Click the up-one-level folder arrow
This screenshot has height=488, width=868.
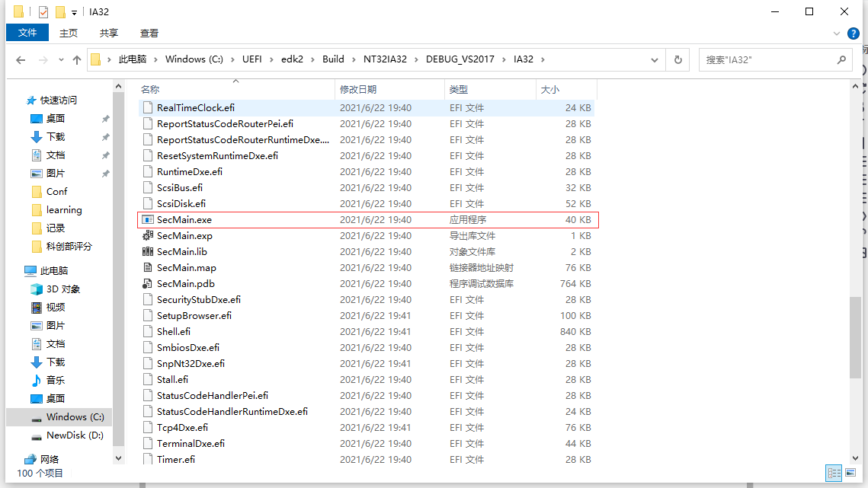[x=76, y=59]
